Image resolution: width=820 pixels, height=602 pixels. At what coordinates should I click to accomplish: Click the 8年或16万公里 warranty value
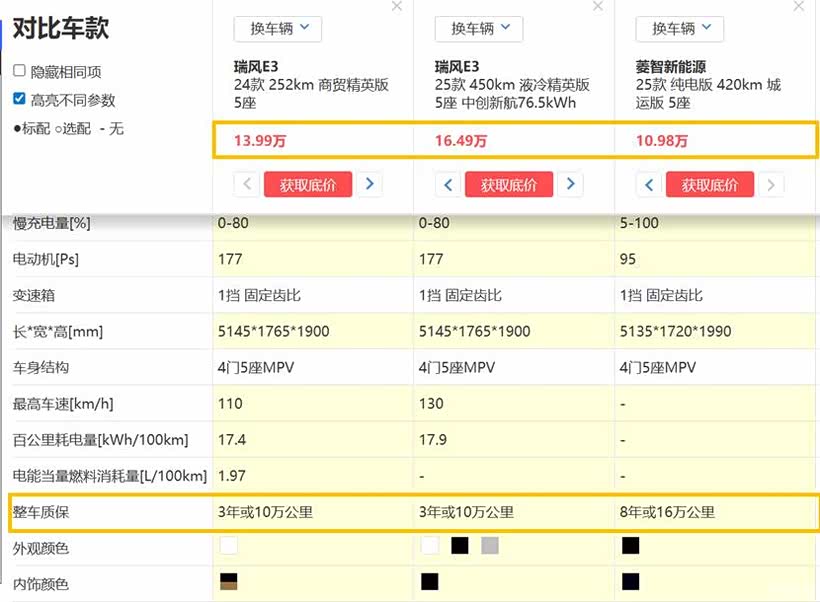[667, 512]
